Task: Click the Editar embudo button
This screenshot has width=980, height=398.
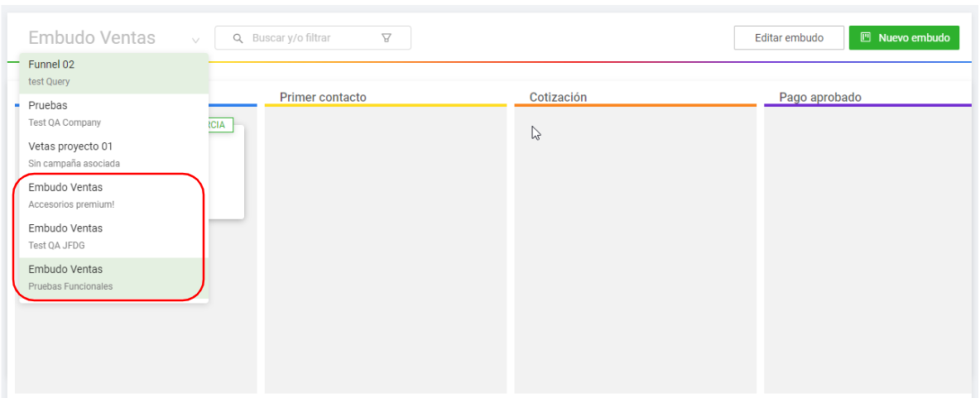Action: click(789, 37)
